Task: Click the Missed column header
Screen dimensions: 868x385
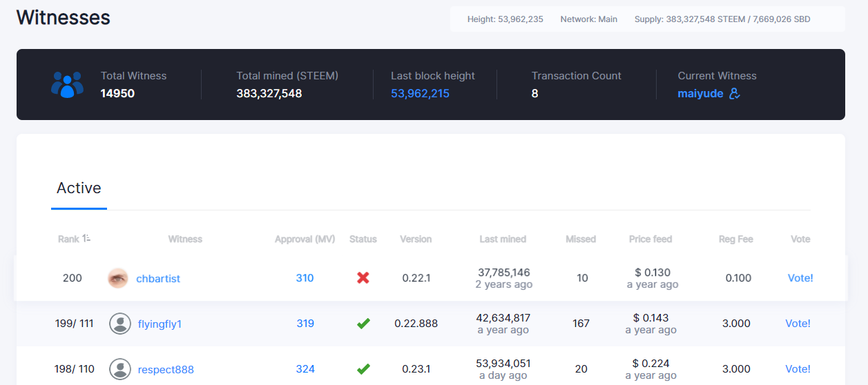Action: point(581,239)
